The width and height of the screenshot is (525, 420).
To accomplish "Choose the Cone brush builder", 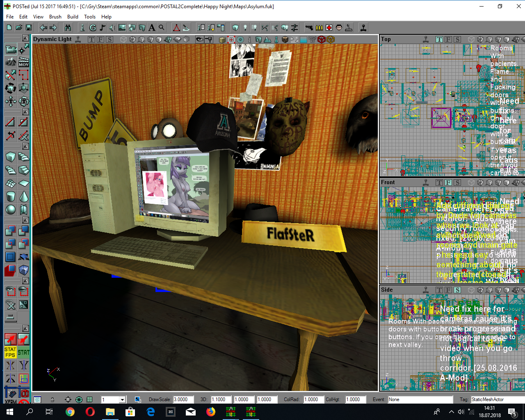I will [24, 196].
